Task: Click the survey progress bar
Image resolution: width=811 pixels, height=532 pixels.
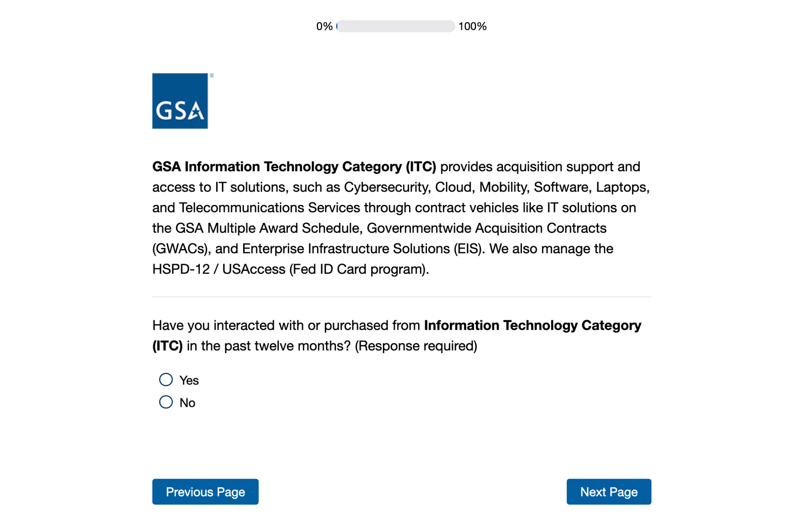Action: (x=396, y=26)
